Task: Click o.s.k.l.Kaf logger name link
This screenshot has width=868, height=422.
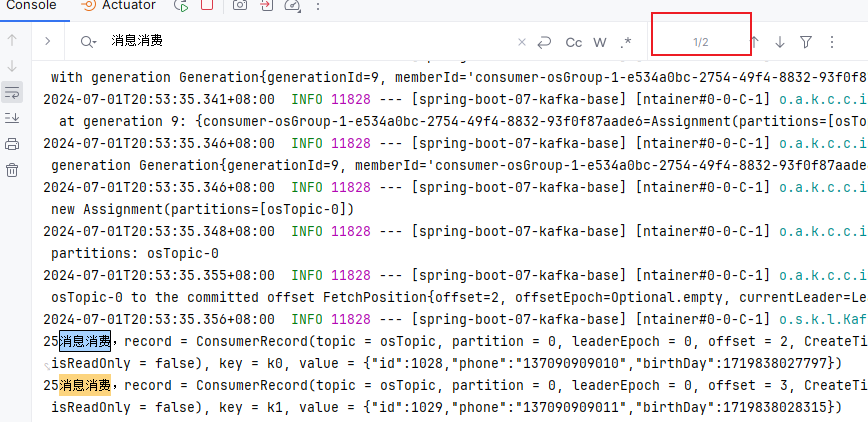Action: coord(823,320)
